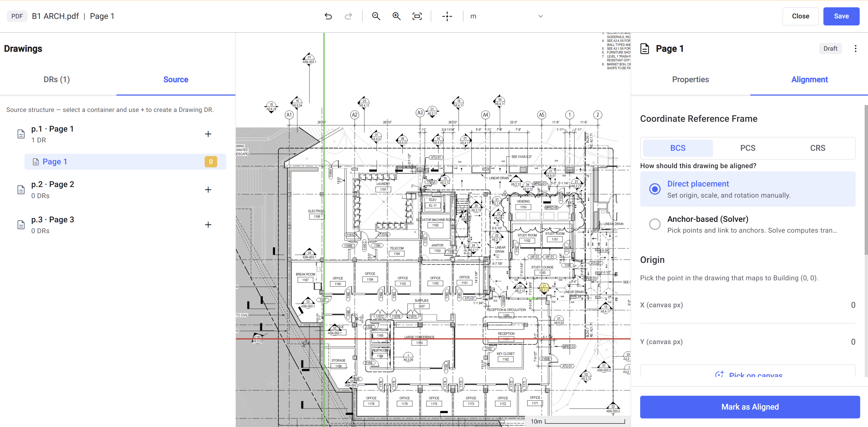This screenshot has width=868, height=427.
Task: Choose the PCS reference frame
Action: pyautogui.click(x=747, y=148)
